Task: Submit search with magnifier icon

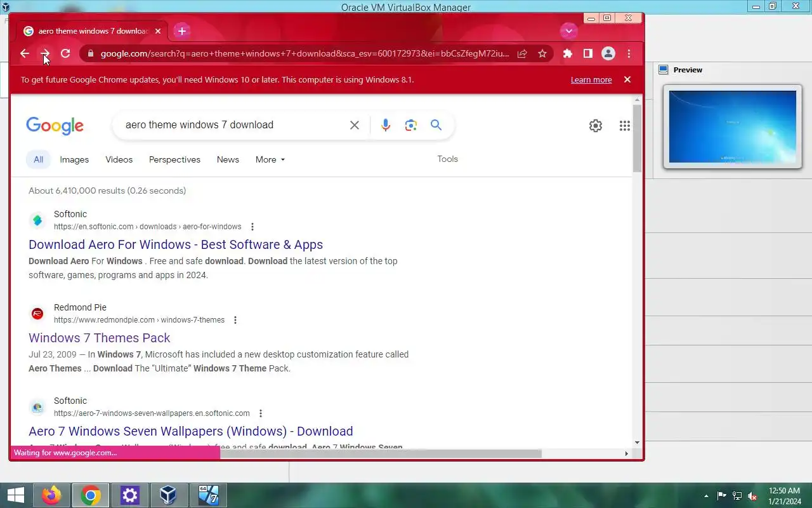Action: 436,125
